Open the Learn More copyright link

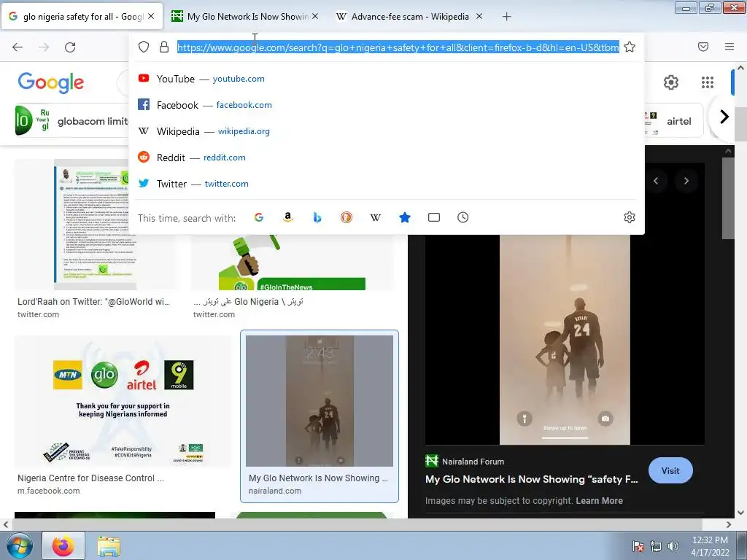click(x=599, y=500)
